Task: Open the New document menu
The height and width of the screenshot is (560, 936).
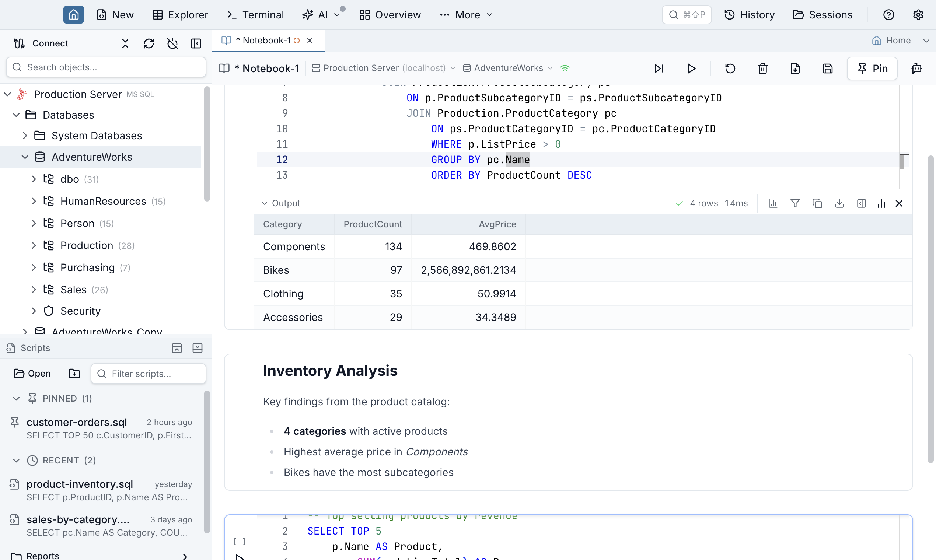Action: 115,15
